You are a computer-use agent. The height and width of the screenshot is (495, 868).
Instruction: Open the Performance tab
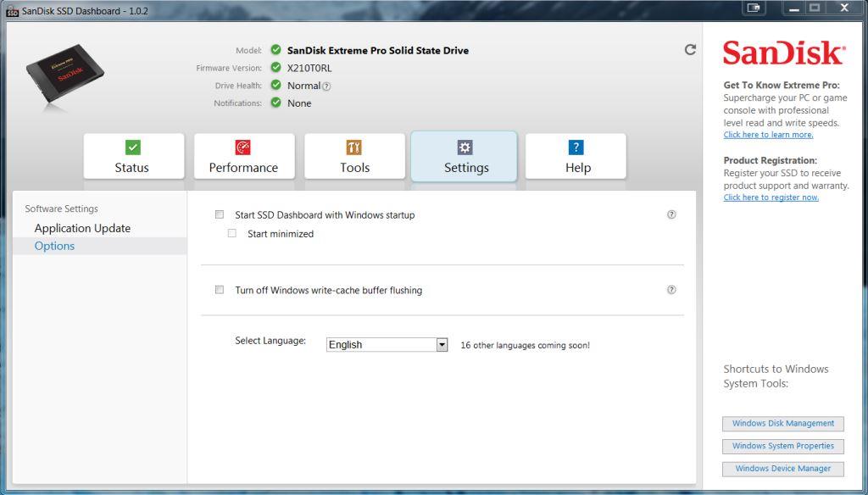pos(244,156)
